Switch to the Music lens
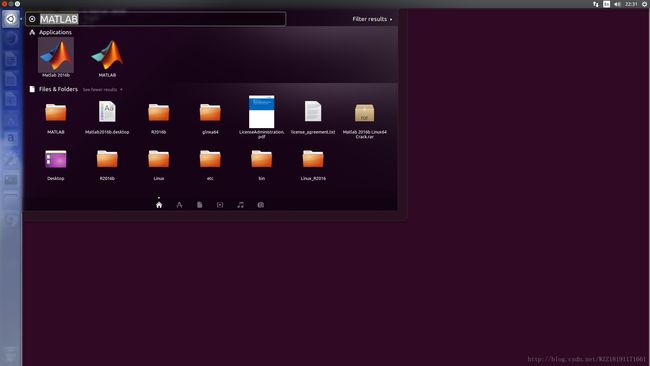Image resolution: width=650 pixels, height=366 pixels. tap(240, 205)
